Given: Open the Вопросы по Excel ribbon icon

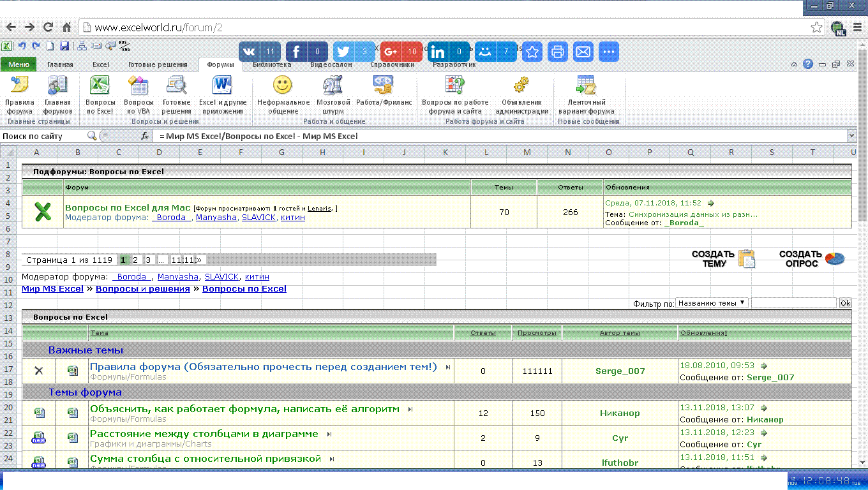Looking at the screenshot, I should click(x=100, y=85).
